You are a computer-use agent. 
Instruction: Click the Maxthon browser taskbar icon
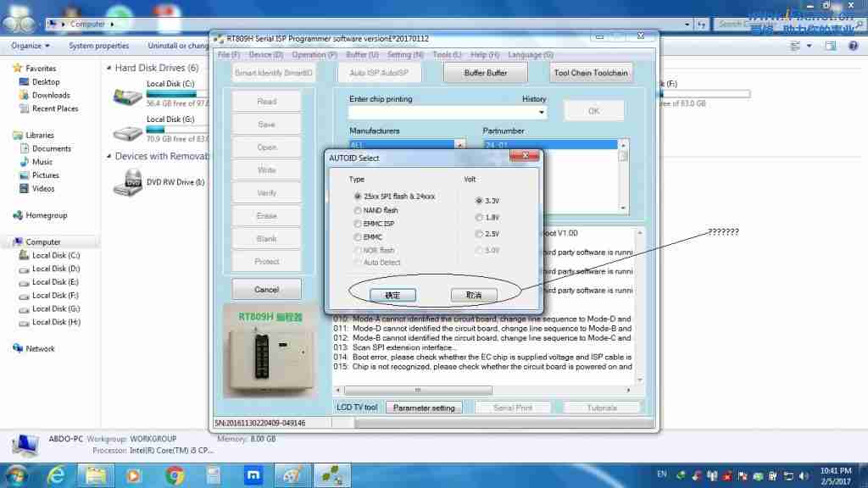point(252,475)
